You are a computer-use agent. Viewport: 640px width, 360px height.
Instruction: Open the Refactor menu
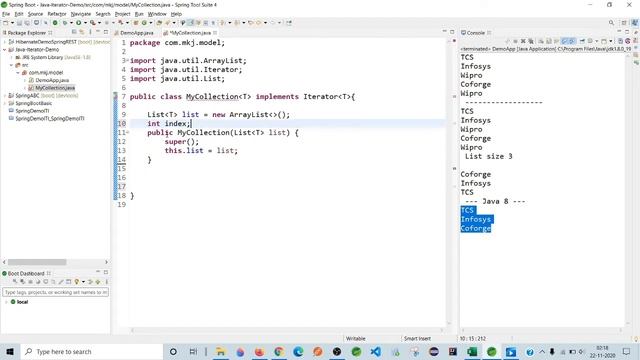coord(57,14)
